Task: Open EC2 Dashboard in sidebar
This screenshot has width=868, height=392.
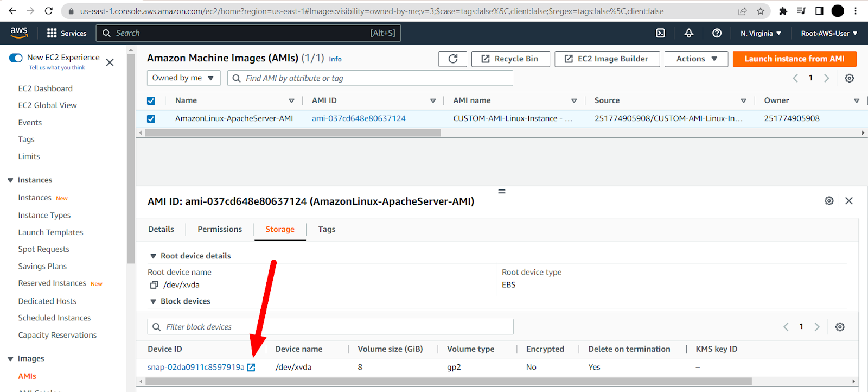Action: point(45,88)
